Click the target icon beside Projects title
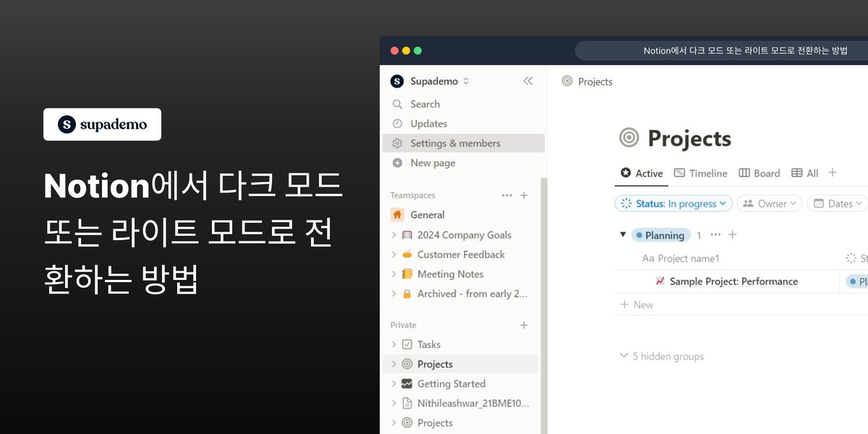Viewport: 868px width, 434px height. (630, 138)
